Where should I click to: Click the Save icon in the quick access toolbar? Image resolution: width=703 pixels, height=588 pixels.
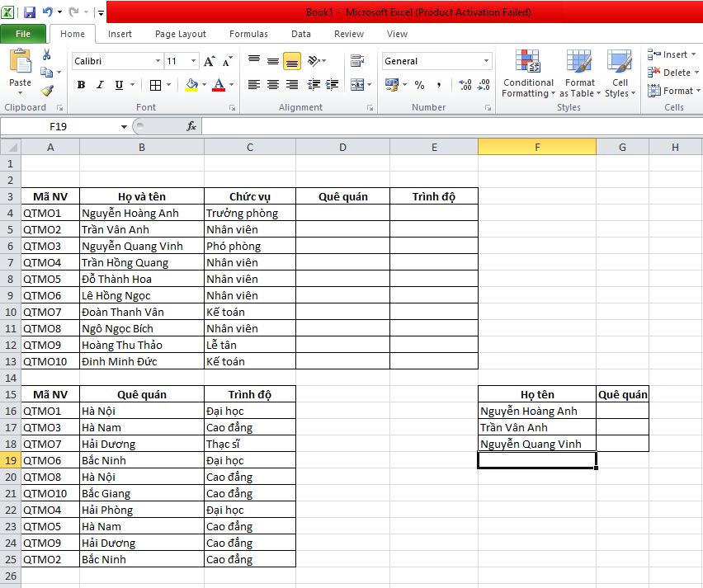click(x=30, y=12)
